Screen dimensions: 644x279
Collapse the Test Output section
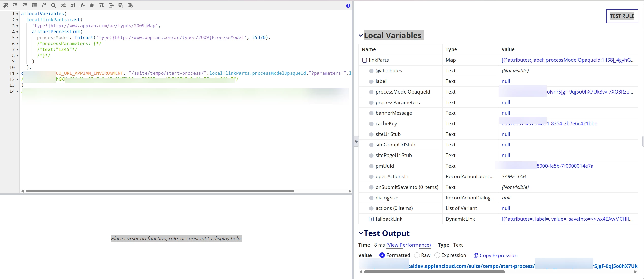point(361,233)
